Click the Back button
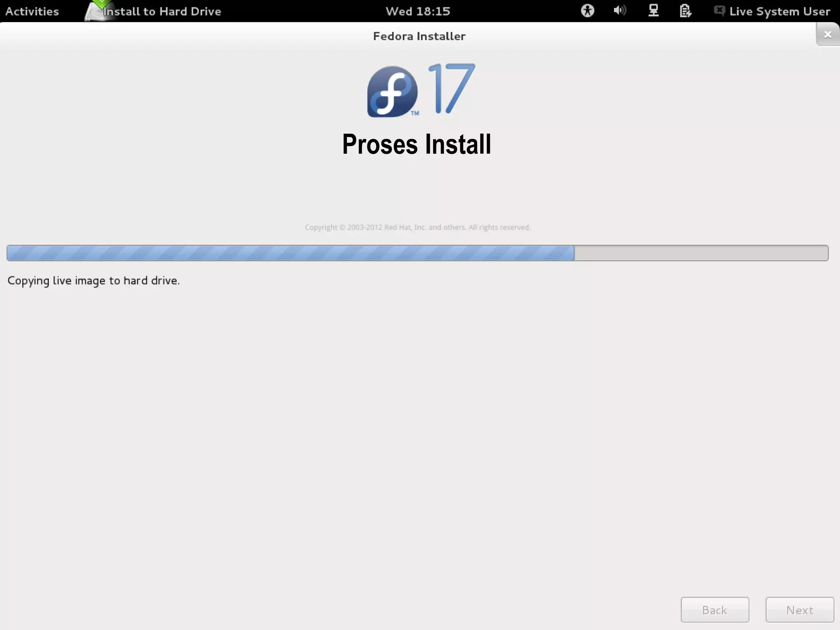 tap(715, 610)
